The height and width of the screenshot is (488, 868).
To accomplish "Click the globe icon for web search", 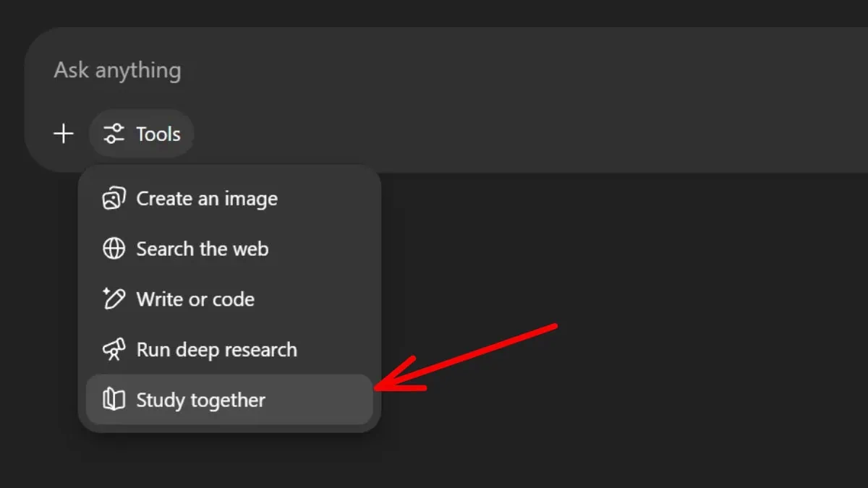I will (114, 249).
